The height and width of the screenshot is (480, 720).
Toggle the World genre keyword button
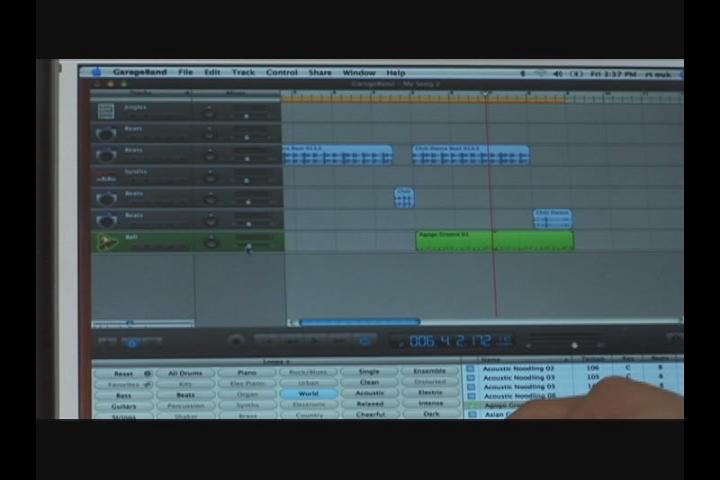[308, 394]
